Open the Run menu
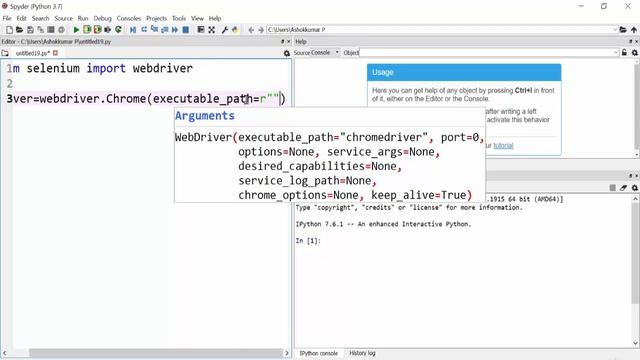The height and width of the screenshot is (360, 640). coord(83,18)
